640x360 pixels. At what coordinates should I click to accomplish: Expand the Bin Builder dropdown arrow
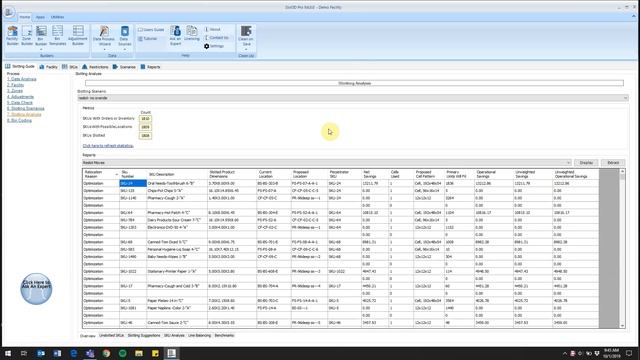41,49
